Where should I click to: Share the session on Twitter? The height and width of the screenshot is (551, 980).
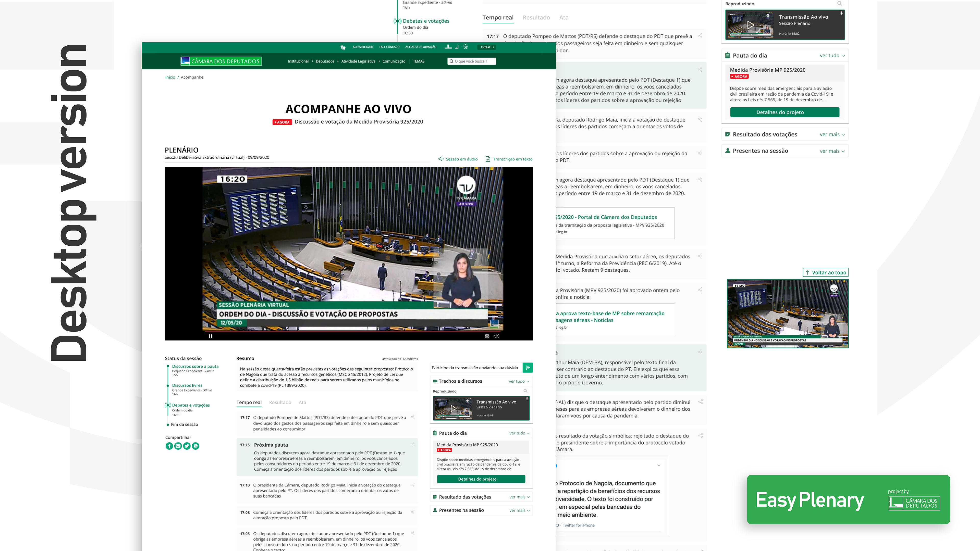pyautogui.click(x=187, y=446)
